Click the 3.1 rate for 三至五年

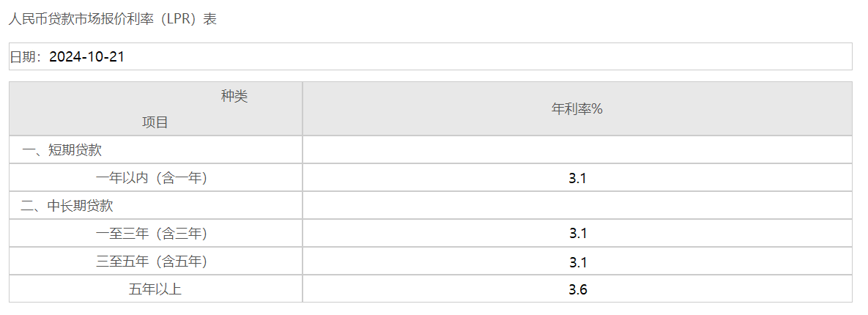577,262
